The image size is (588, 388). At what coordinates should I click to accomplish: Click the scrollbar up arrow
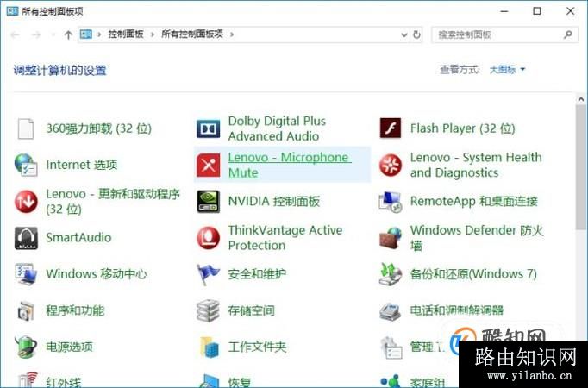click(x=581, y=99)
